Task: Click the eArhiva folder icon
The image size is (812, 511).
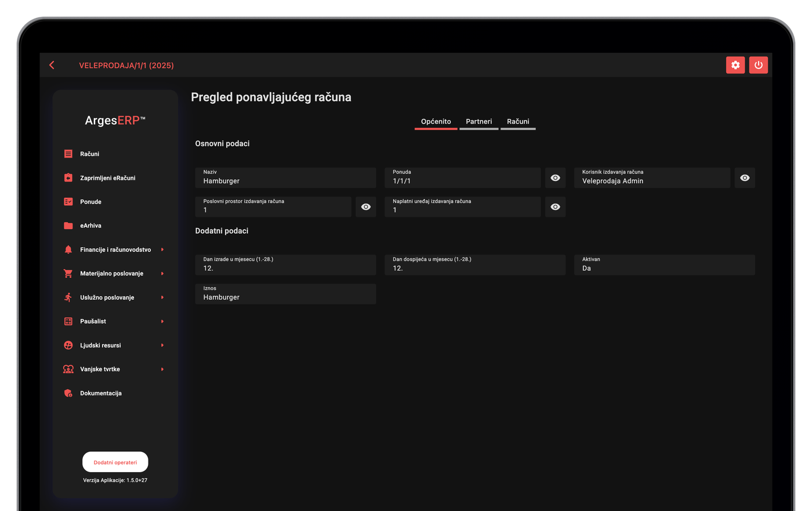Action: point(68,226)
